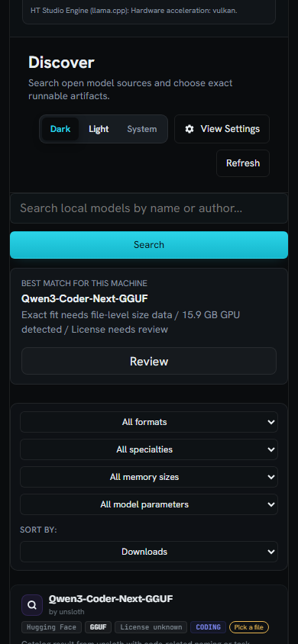Focus the model search input field

(149, 208)
